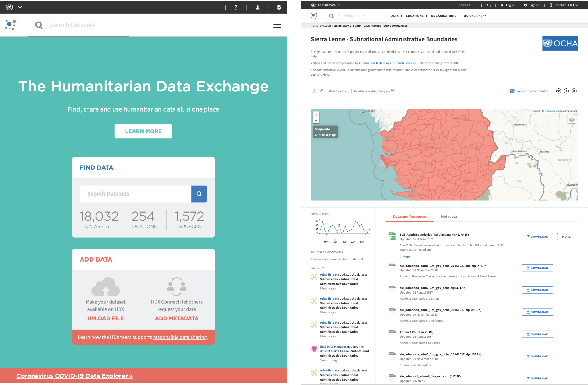This screenshot has width=588, height=385.
Task: Open the map layers control
Action: [571, 120]
